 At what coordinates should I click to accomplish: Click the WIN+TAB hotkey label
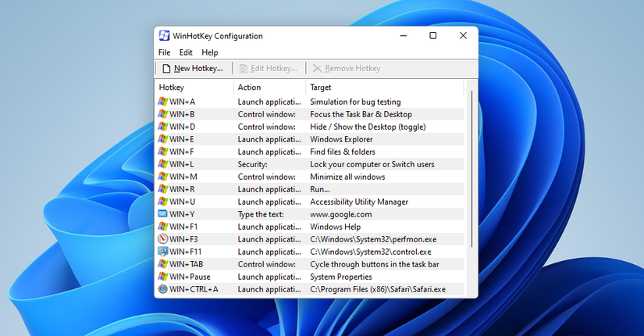pyautogui.click(x=186, y=264)
